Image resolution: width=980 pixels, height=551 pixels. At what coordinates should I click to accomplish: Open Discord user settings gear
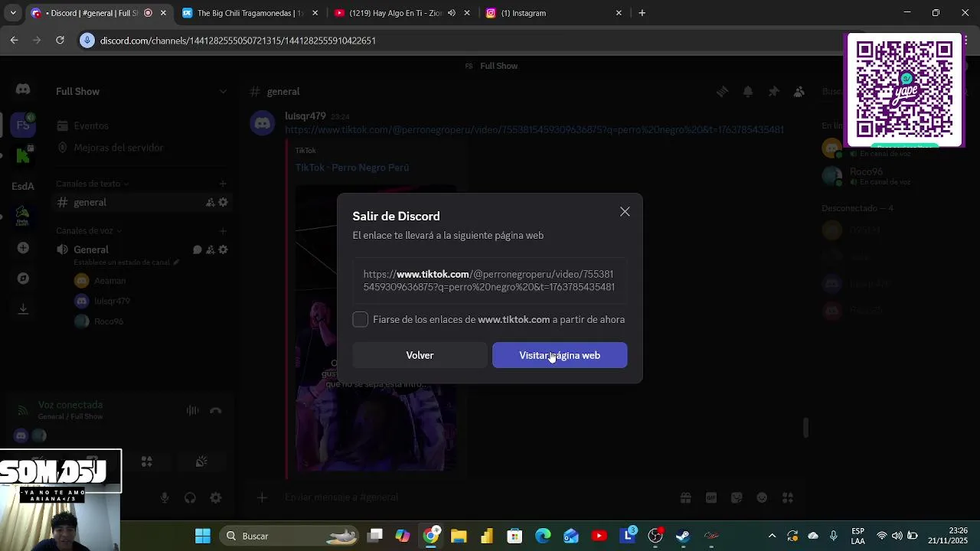[216, 498]
